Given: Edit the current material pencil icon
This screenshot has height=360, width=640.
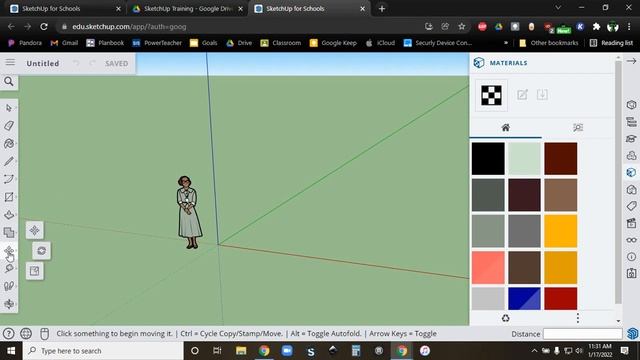Looking at the screenshot, I should pyautogui.click(x=522, y=95).
